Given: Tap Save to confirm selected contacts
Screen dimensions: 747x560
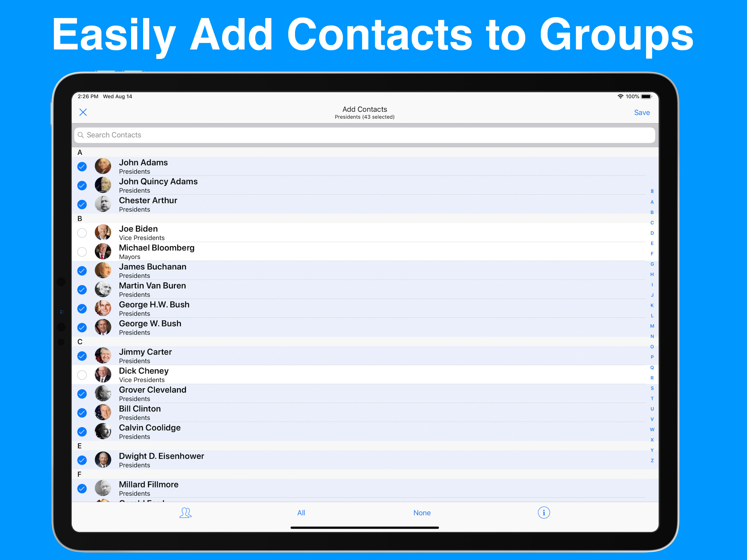Looking at the screenshot, I should tap(642, 112).
